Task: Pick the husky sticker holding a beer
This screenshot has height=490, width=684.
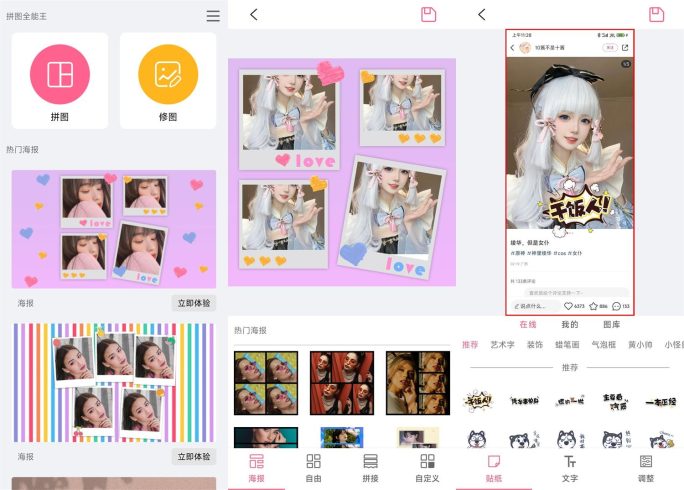Action: tap(662, 439)
